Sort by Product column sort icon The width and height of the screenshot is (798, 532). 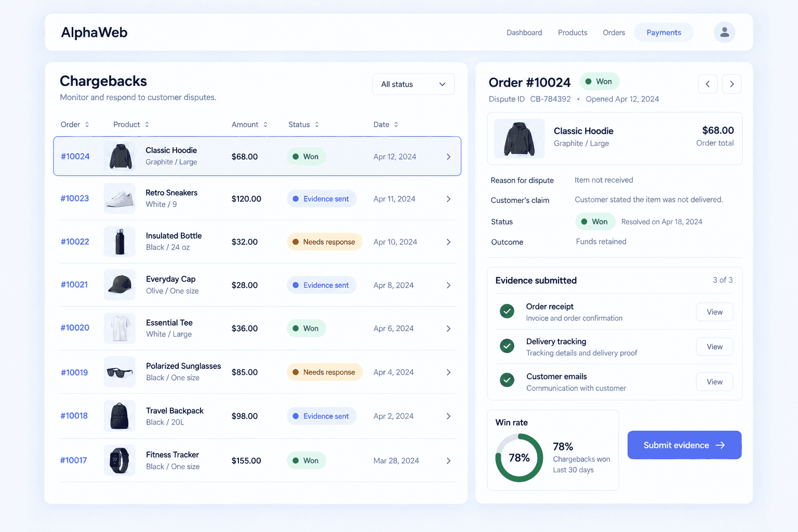[x=147, y=125]
